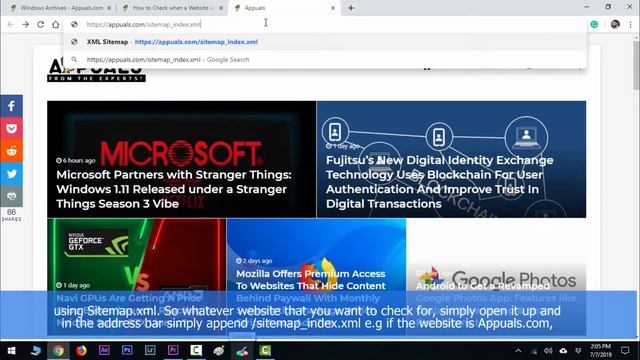Viewport: 640px width, 360px height.
Task: Click the cloud sync tray icon
Action: point(563,351)
